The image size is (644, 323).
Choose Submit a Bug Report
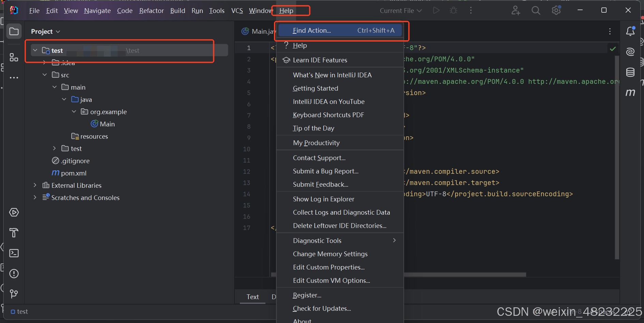click(x=340, y=171)
